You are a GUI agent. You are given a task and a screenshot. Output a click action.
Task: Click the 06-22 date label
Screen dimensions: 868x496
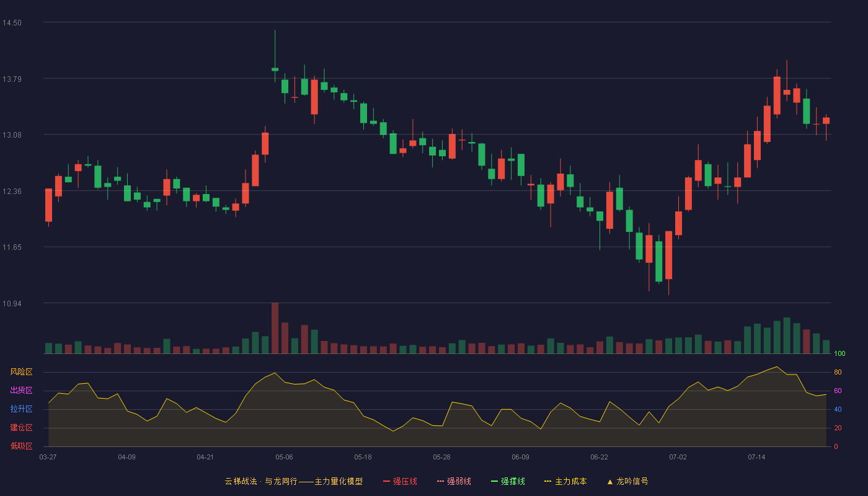coord(599,457)
